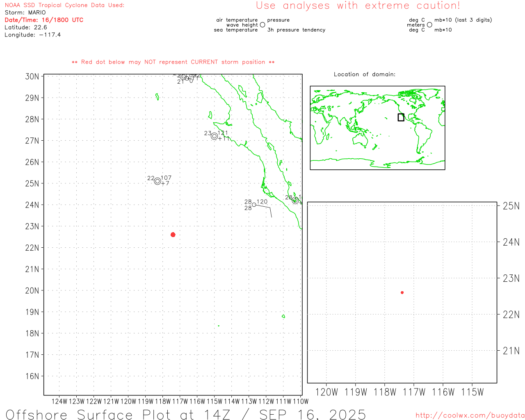This screenshot has width=525, height=420.
Task: Click the 21N label on the inset map
Action: tap(511, 351)
